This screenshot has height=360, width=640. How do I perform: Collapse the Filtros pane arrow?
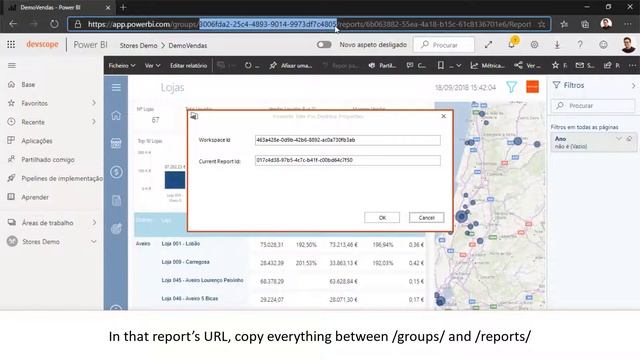click(633, 86)
